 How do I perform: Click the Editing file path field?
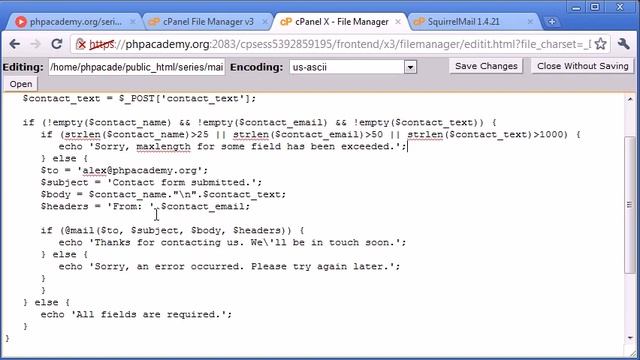tap(137, 67)
